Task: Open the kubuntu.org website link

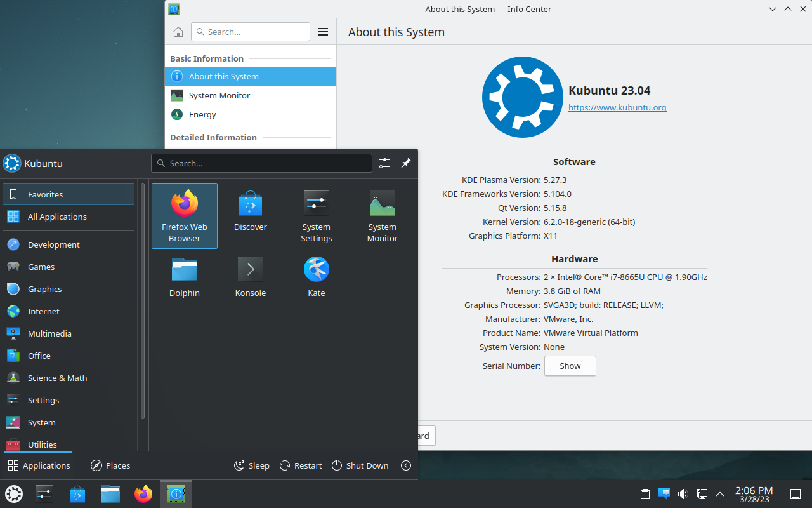Action: (x=617, y=107)
